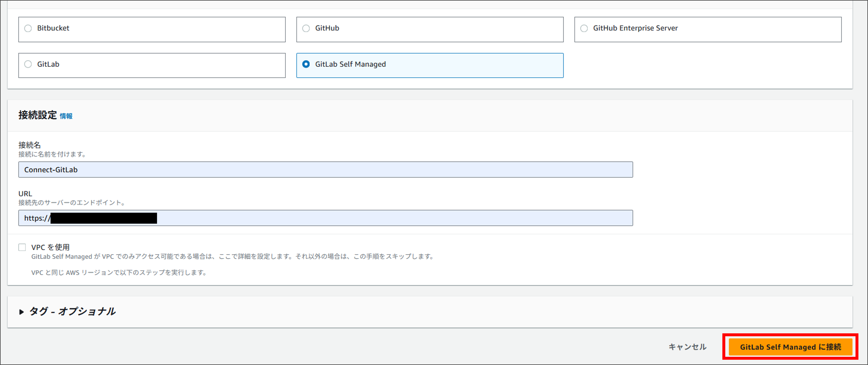Open the 情報 link beside 接続設定
868x365 pixels.
[x=66, y=116]
